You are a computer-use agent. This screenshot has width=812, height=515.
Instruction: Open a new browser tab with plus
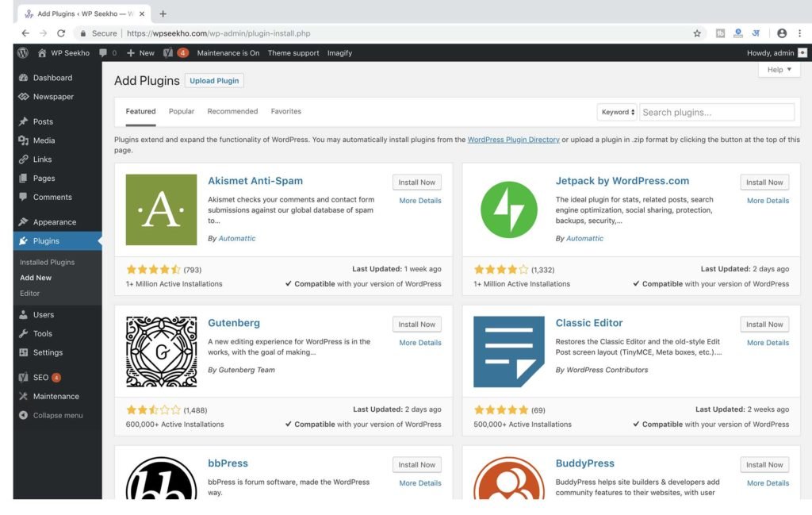coord(163,14)
